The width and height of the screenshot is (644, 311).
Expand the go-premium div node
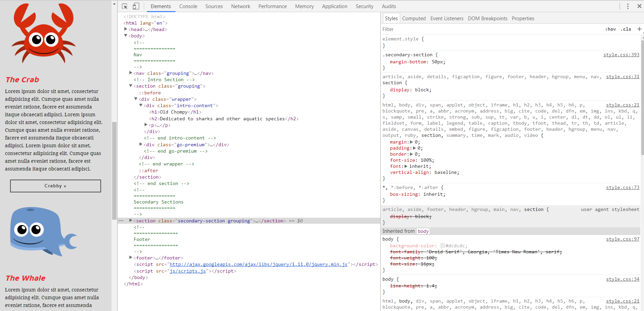tap(141, 145)
